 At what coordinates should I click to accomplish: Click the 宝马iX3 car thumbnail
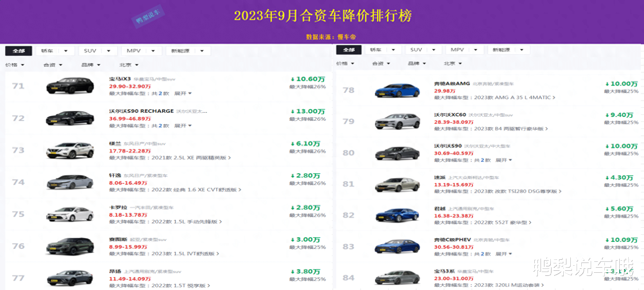[x=70, y=86]
